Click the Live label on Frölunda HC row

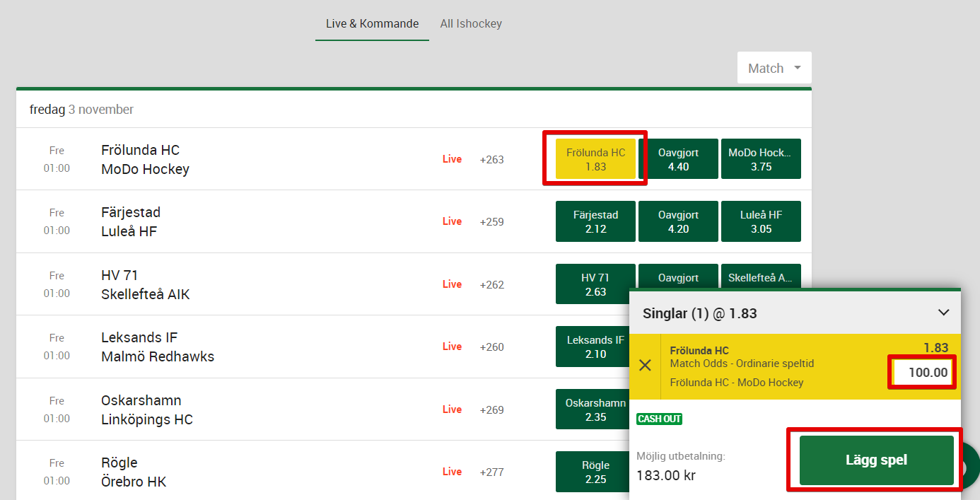[452, 159]
